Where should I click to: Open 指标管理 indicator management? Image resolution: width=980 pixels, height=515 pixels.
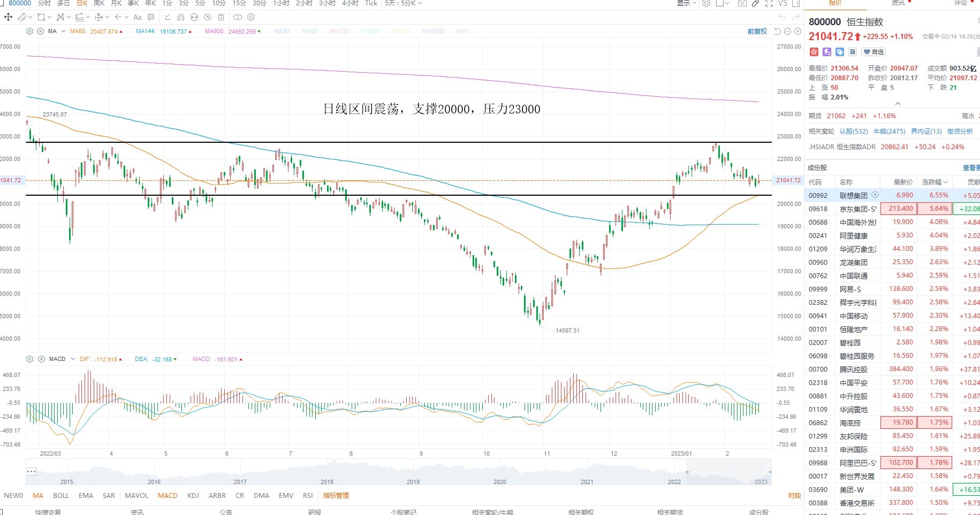336,496
